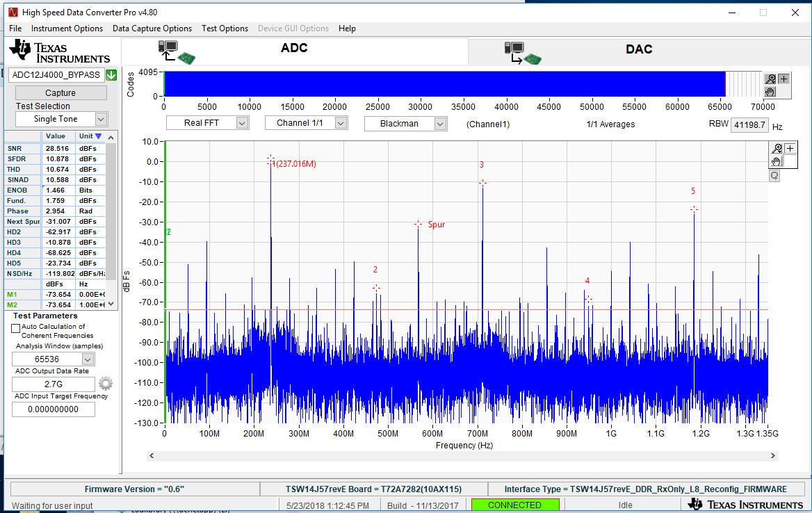Select the pan hand tool on FFT plot
This screenshot has width=812, height=513.
coord(777,161)
